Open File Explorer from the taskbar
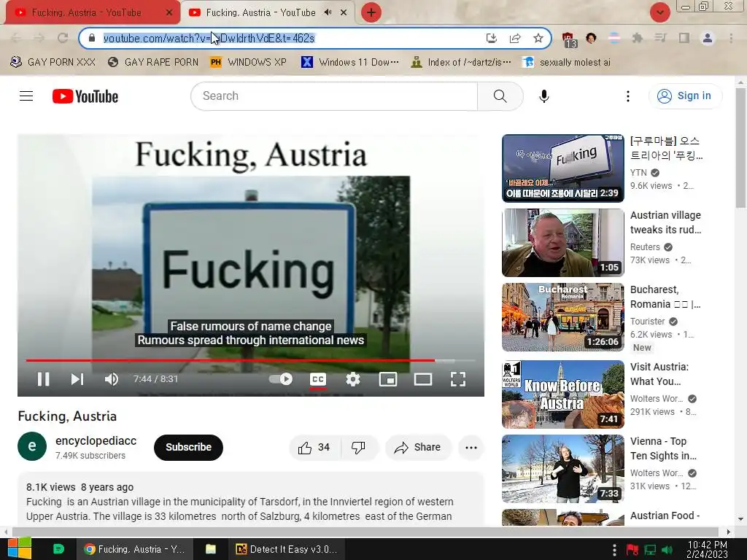Screen dimensions: 747x560 pos(211,549)
